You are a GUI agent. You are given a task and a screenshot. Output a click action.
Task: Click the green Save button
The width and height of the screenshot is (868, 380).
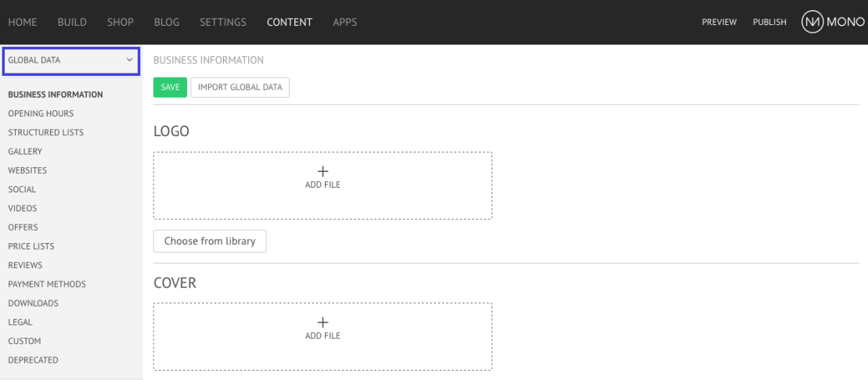pos(171,88)
